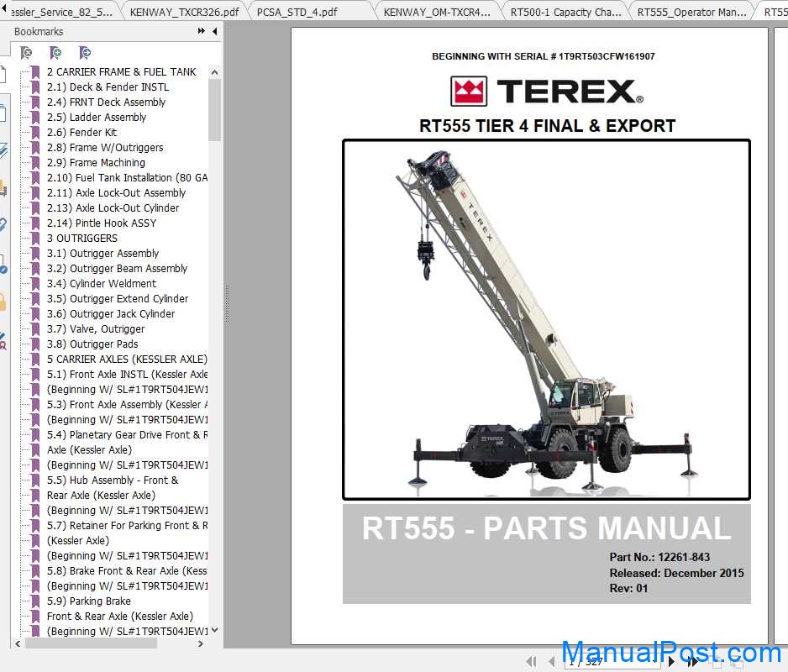Click bookmark icon beside '3 OUTRIGGERS'

(35, 239)
